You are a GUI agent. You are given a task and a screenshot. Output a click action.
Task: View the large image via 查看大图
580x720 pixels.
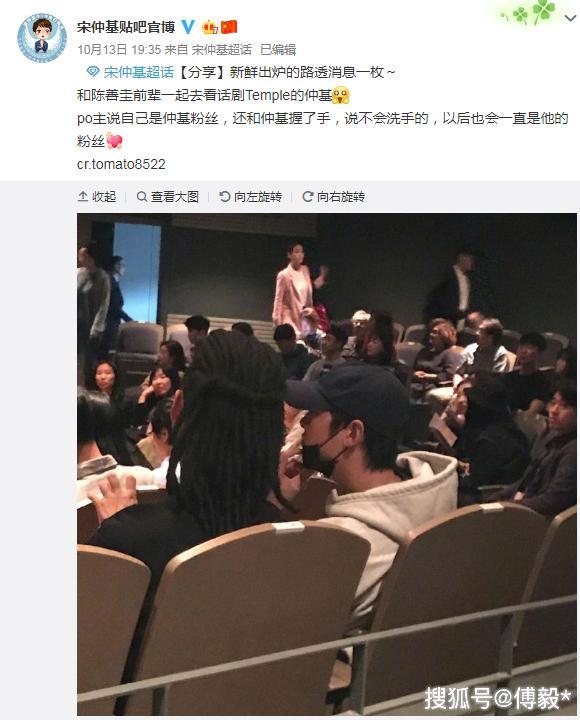click(x=168, y=197)
